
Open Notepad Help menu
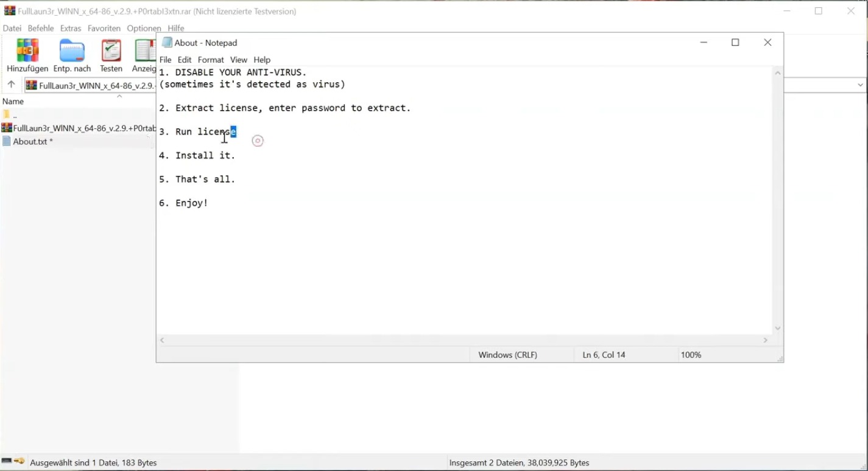tap(262, 60)
